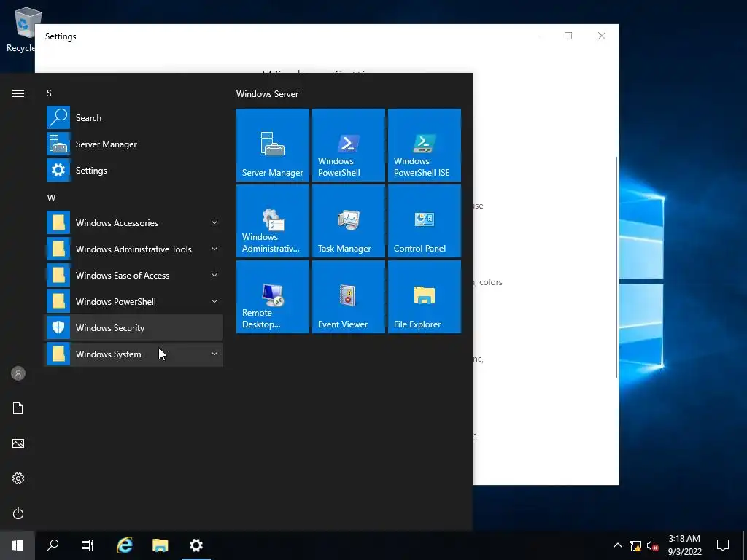Click the Settings window scrollbar
747x560 pixels.
point(616,267)
